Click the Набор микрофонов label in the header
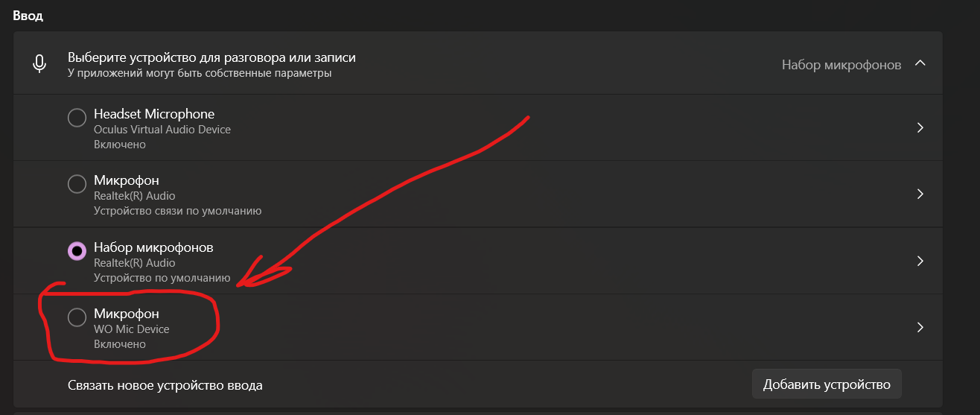The image size is (980, 415). 841,65
